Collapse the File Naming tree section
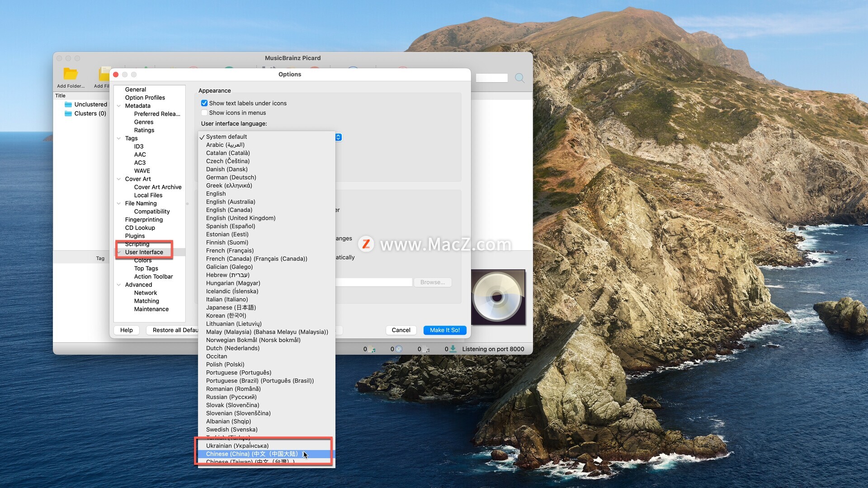868x488 pixels. coord(119,203)
